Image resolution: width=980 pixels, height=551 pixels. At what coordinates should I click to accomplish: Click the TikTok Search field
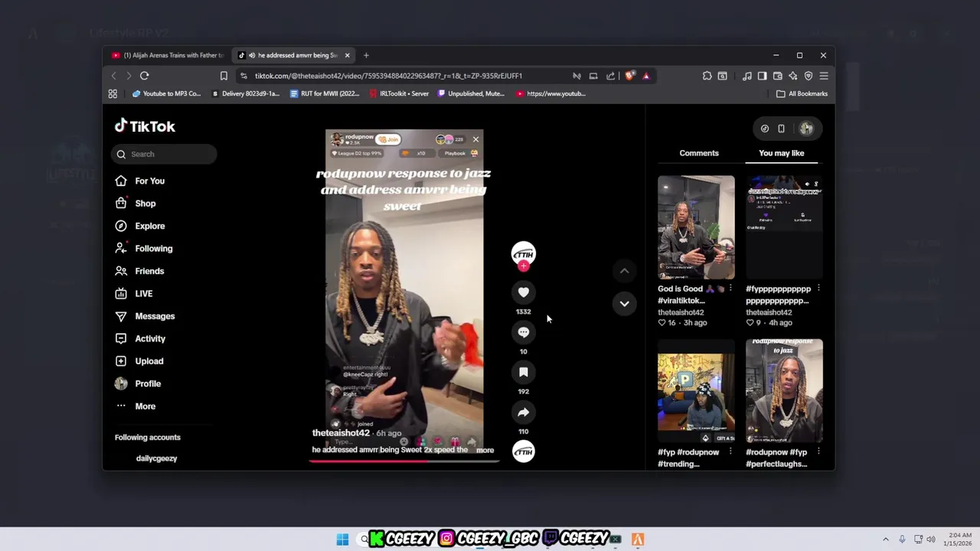click(165, 154)
